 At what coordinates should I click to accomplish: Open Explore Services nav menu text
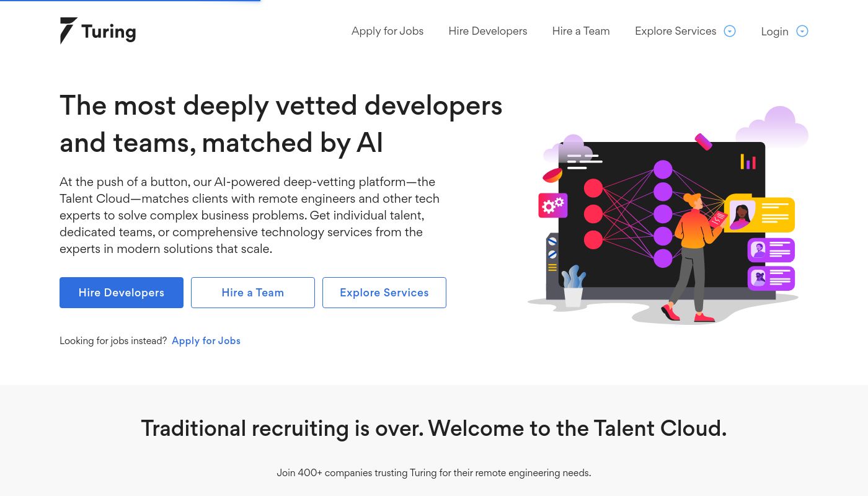pos(675,31)
